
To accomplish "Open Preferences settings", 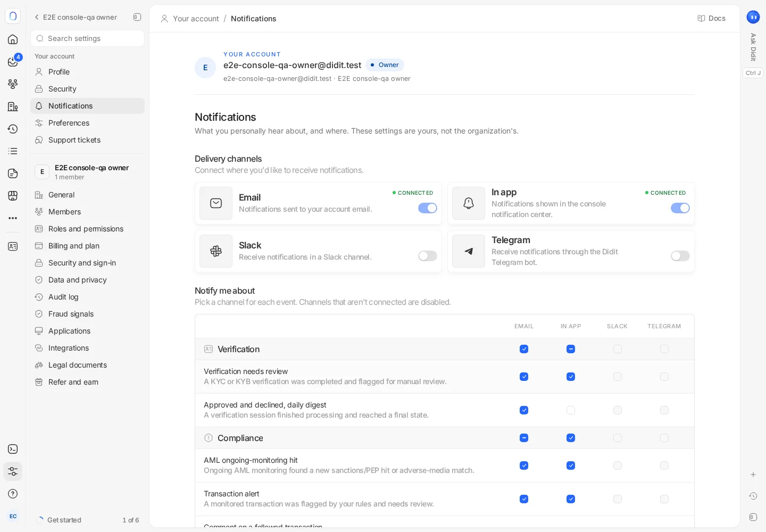I will [87, 123].
